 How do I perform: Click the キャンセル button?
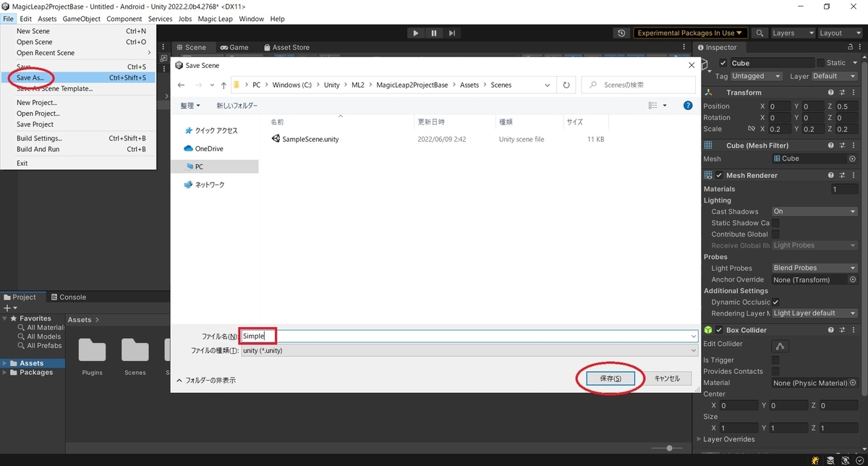point(667,378)
